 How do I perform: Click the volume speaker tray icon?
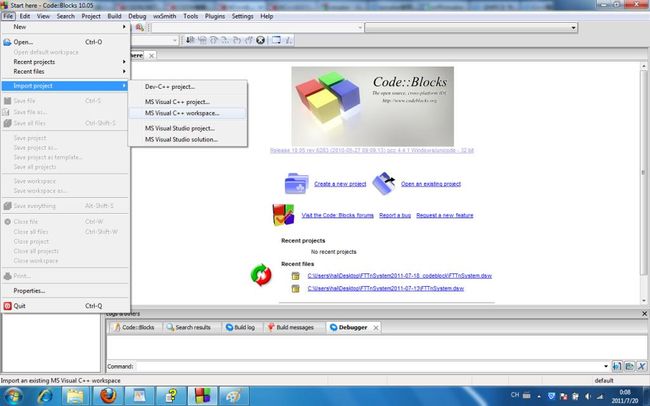[587, 396]
